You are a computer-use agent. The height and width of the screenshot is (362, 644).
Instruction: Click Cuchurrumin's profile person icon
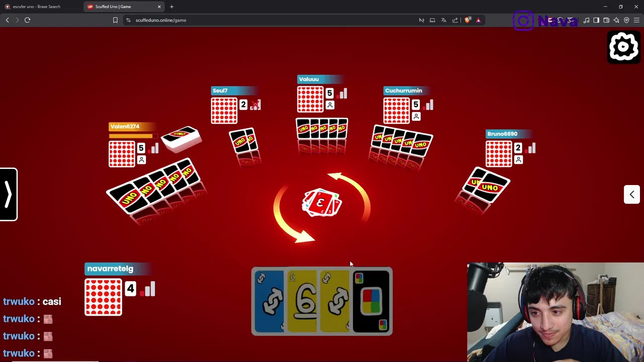pyautogui.click(x=416, y=117)
